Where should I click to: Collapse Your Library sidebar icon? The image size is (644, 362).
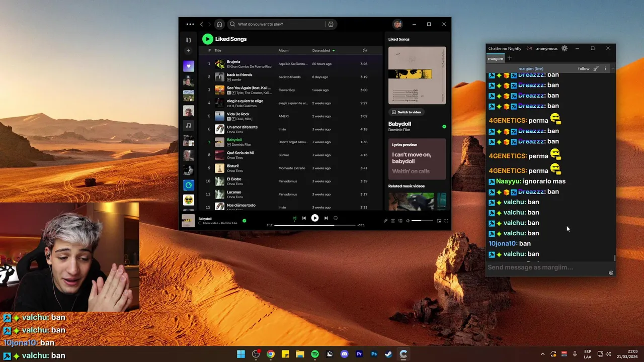pos(188,40)
